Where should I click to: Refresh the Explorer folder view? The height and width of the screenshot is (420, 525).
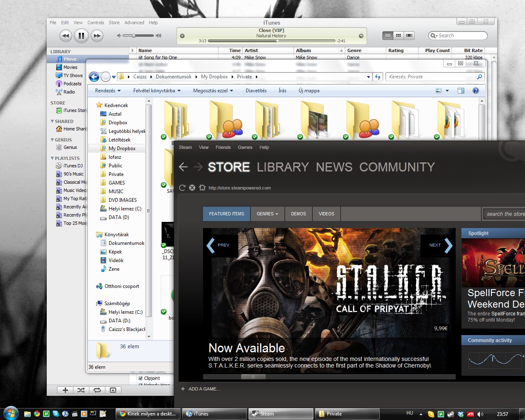pyautogui.click(x=378, y=77)
